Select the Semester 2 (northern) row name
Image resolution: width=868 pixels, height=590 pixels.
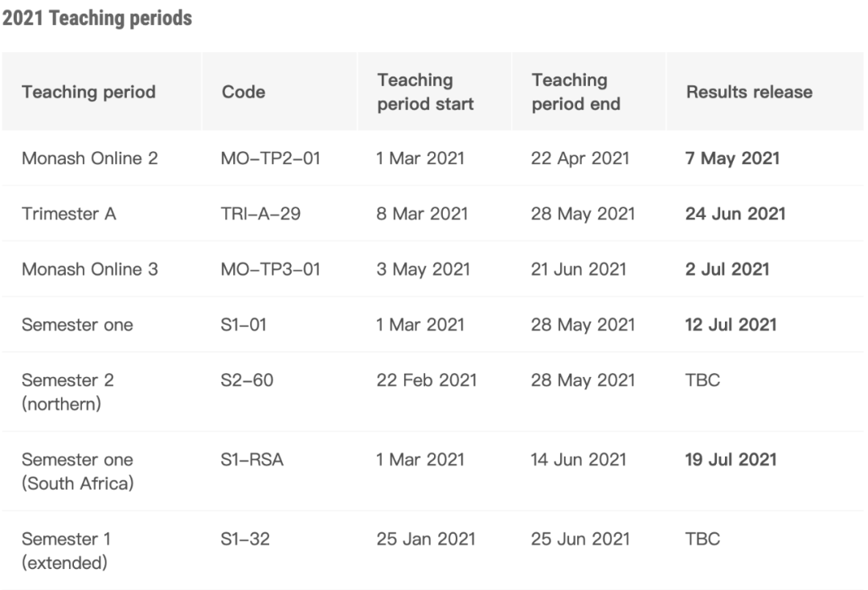(68, 391)
